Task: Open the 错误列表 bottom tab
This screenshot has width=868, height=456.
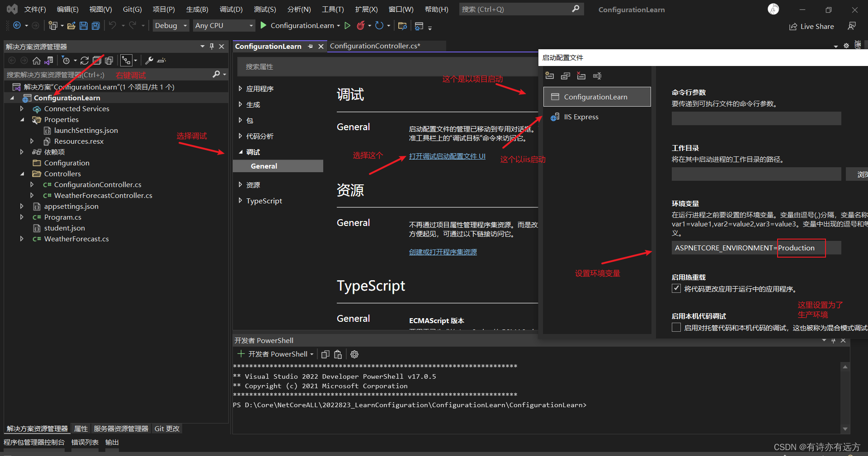Action: tap(85, 442)
